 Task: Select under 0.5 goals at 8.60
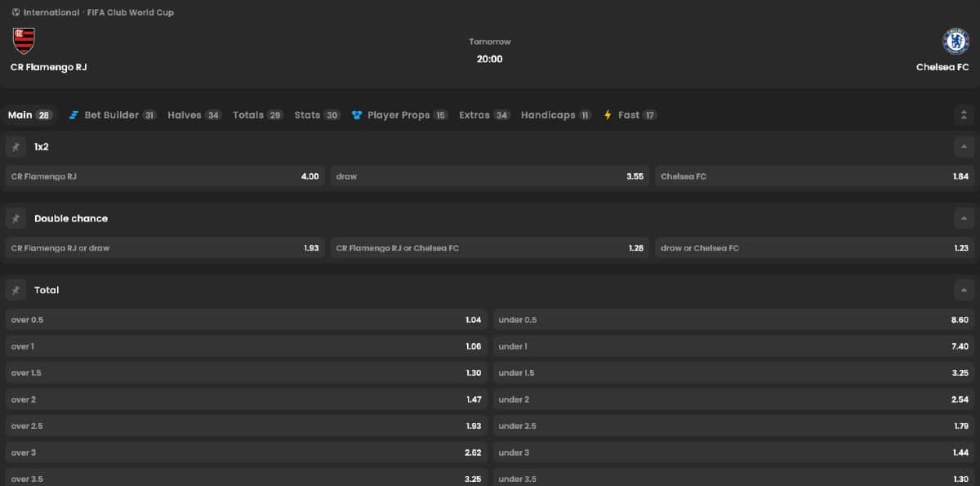click(x=734, y=320)
